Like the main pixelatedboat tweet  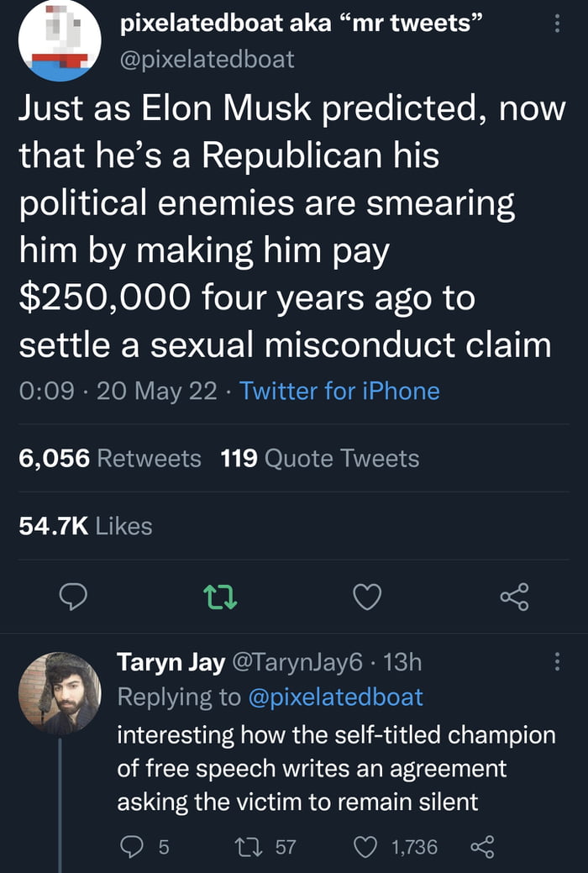tap(366, 597)
